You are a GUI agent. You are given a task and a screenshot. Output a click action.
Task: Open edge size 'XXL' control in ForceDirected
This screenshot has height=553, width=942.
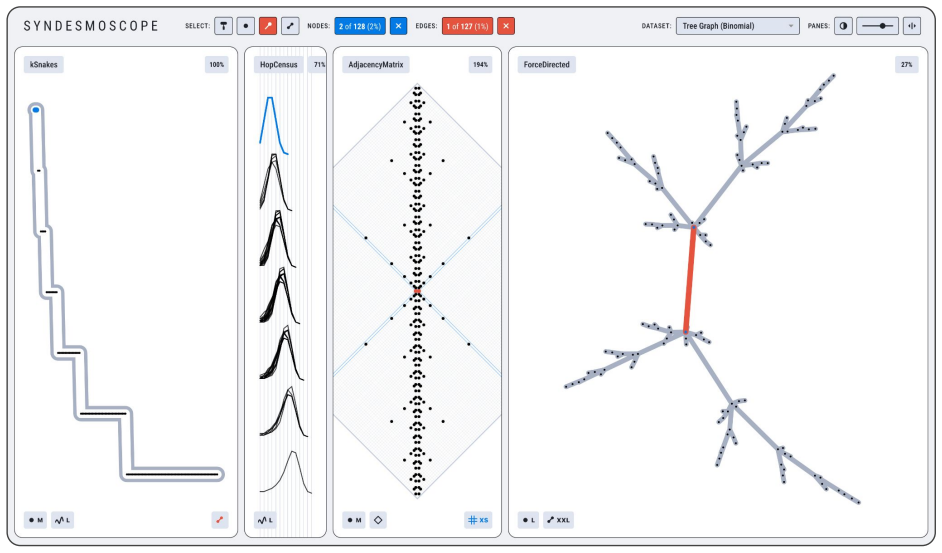559,520
